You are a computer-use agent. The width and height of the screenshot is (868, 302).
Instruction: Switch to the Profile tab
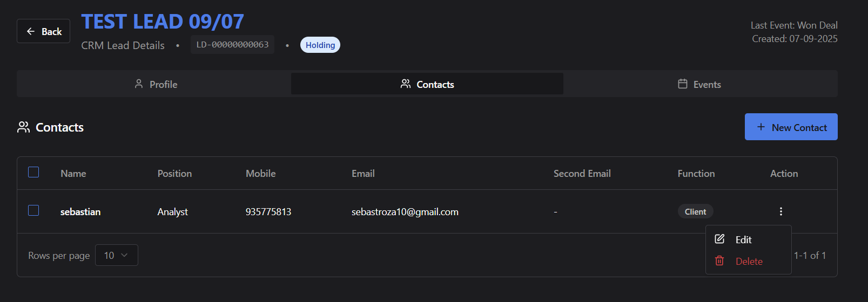pos(156,84)
